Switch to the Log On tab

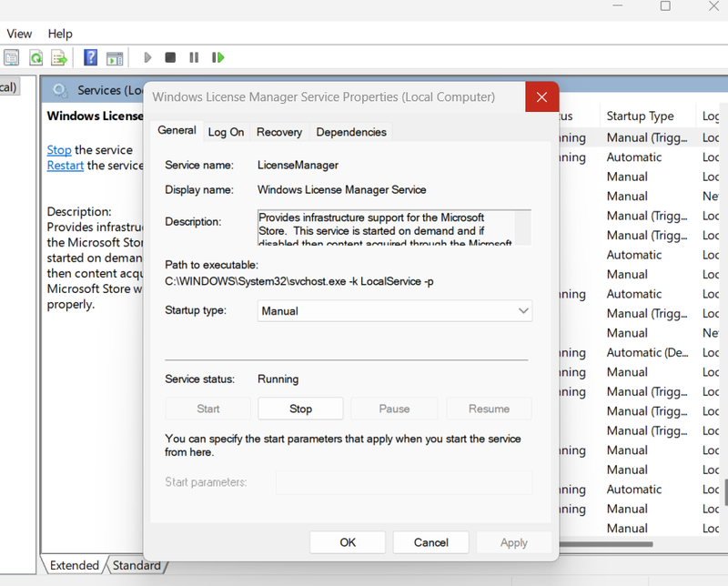click(226, 132)
